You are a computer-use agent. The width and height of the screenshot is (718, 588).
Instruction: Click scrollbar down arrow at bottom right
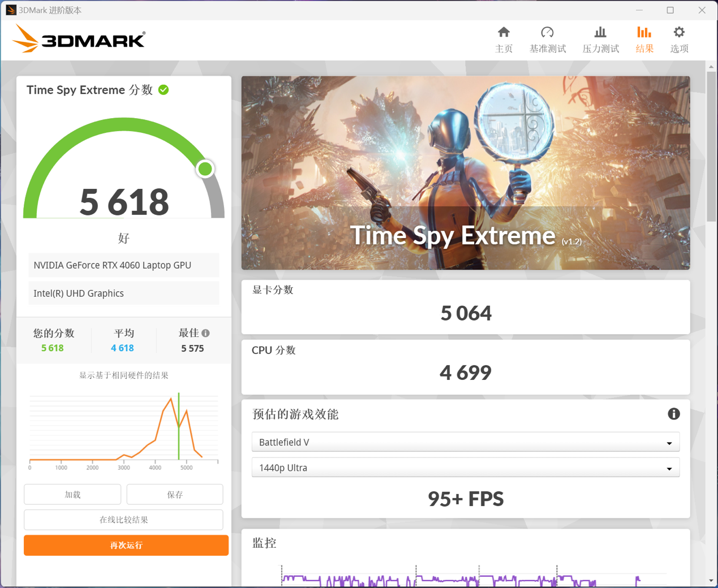coord(711,581)
